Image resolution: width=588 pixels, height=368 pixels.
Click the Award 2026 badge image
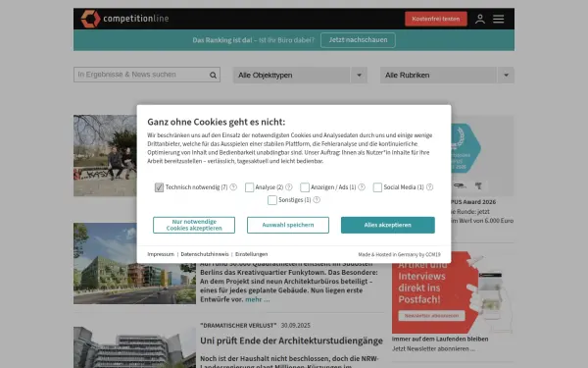[482, 155]
